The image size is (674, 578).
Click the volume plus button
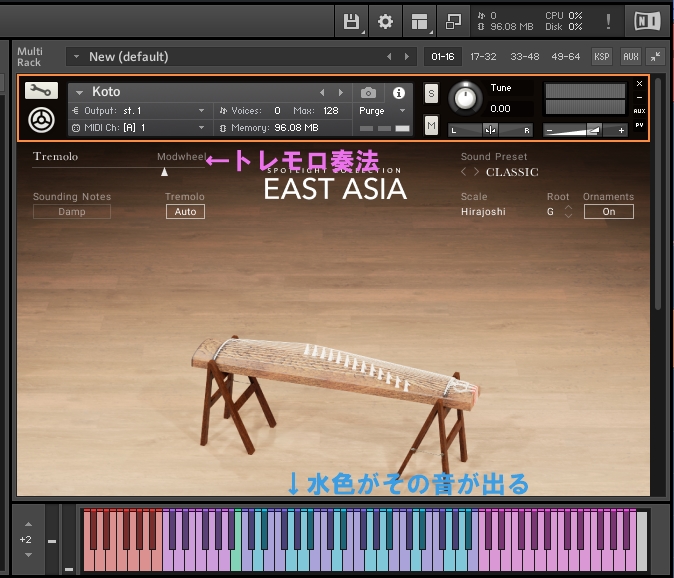pos(621,130)
